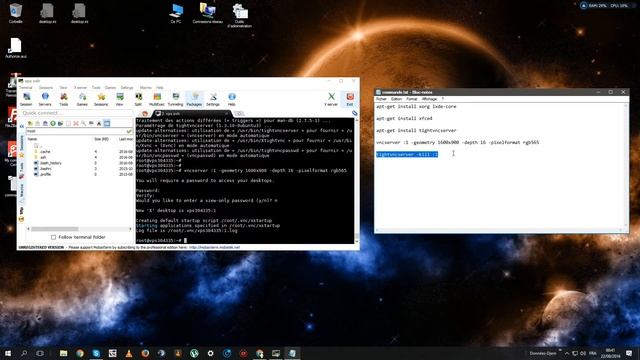Open the MultiExec toolbar icon
Viewport: 640px width, 360px height.
(157, 99)
